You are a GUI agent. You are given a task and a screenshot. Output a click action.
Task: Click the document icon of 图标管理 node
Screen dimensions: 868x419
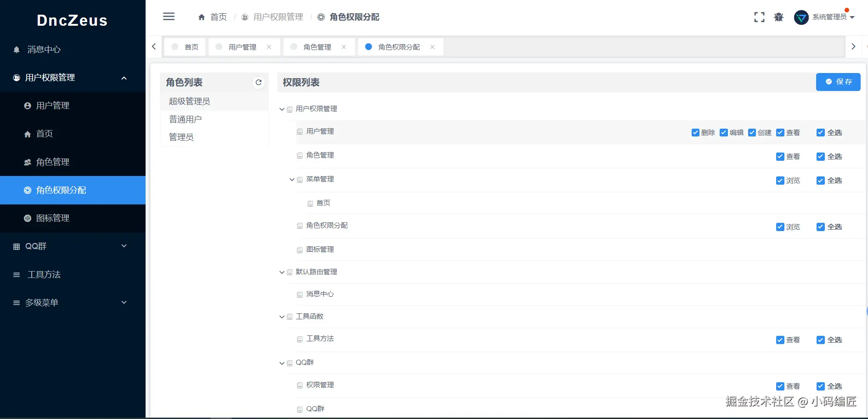tap(300, 250)
